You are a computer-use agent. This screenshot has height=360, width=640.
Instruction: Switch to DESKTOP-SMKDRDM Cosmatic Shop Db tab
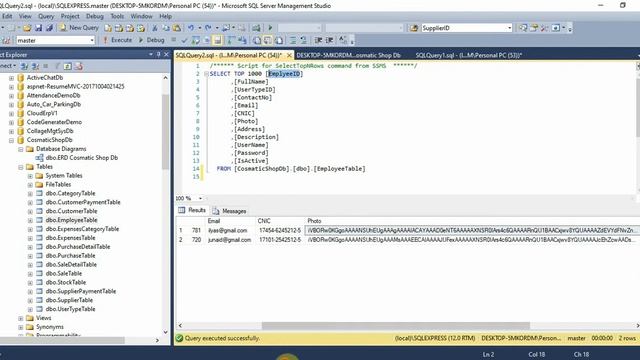coord(349,55)
